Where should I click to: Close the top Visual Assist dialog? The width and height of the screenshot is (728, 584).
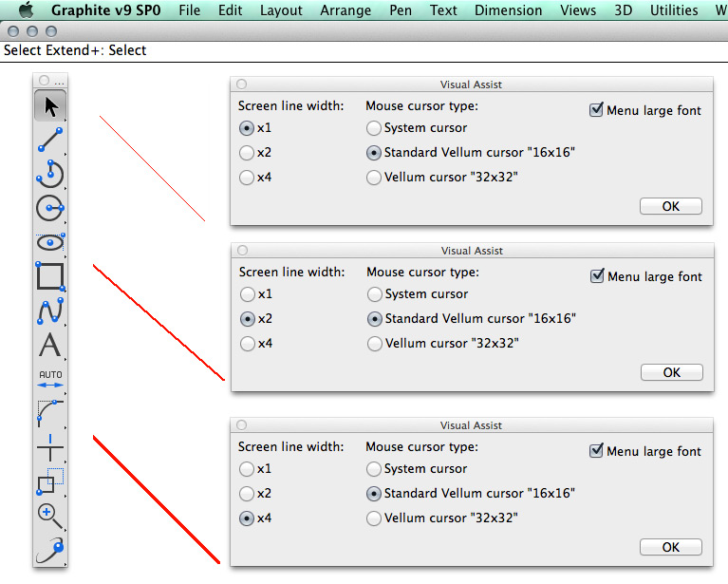(x=241, y=85)
